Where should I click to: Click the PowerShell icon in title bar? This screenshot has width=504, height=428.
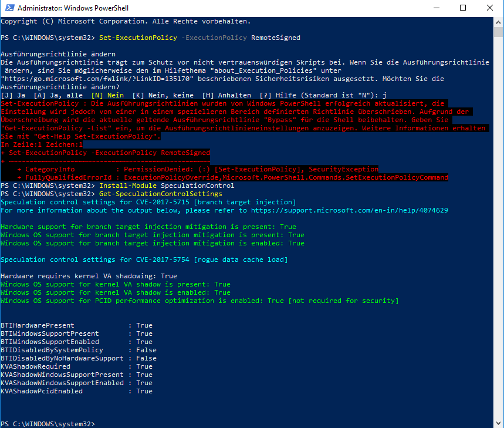(9, 8)
